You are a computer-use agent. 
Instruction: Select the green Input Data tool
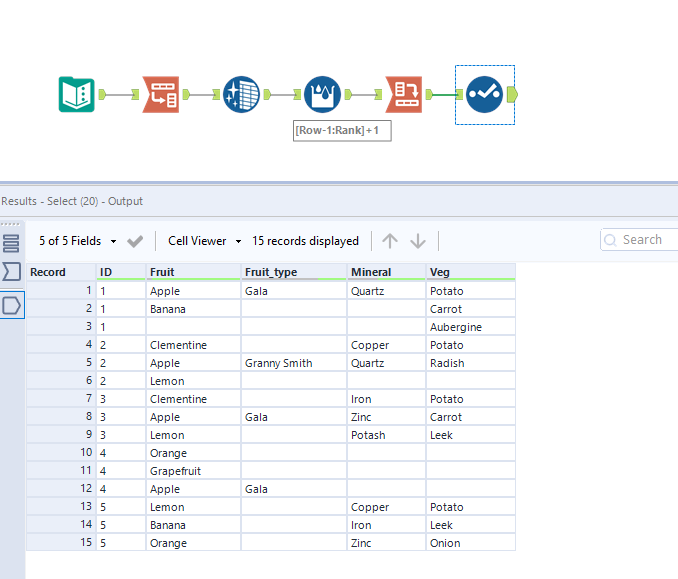77,94
